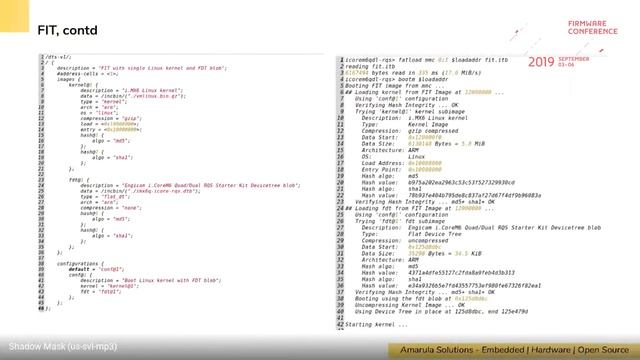This screenshot has width=640, height=360.
Task: Select the "/dts-v1/;" line in source code
Action: click(58, 57)
